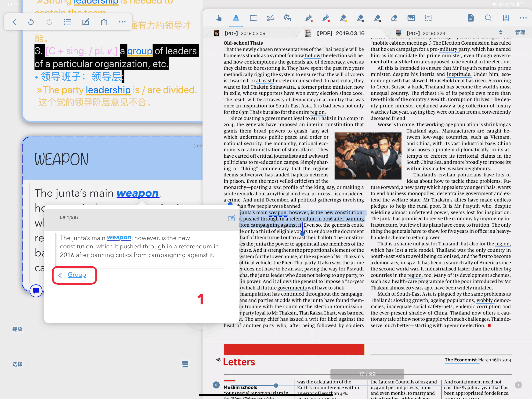Tap the edit note icon in mindmap toolbar

(x=86, y=22)
